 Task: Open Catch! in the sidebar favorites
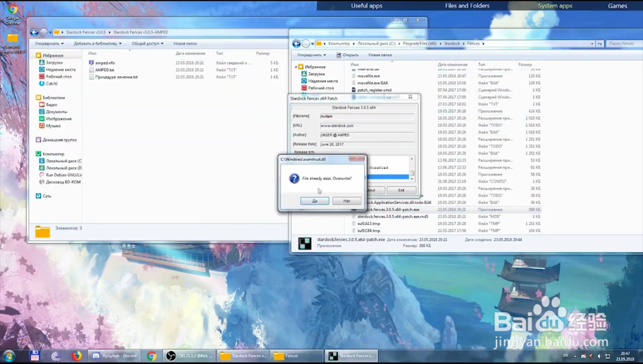pos(51,84)
